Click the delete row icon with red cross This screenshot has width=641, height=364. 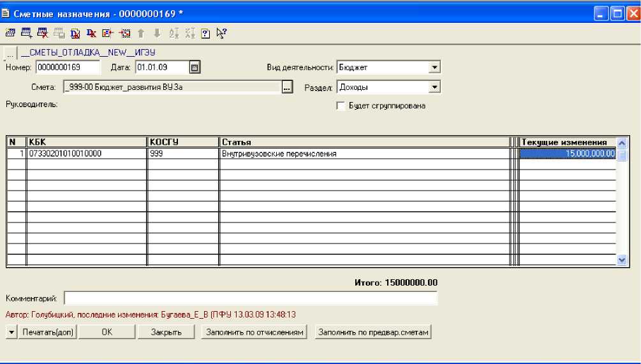43,33
